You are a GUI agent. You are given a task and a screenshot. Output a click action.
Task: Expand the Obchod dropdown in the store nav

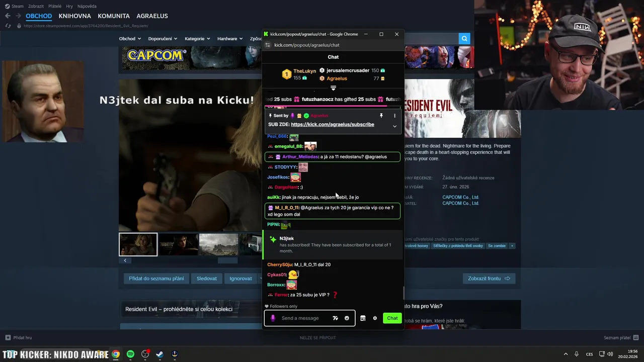[130, 39]
